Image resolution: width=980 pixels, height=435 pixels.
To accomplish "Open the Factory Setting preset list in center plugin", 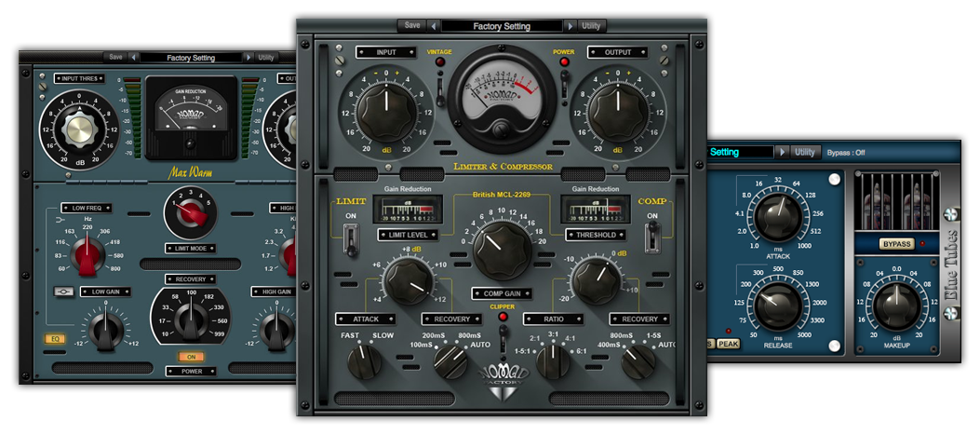I will 502,26.
